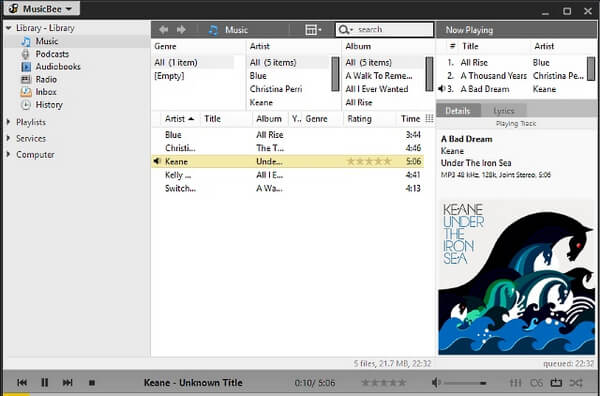
Task: Click the Music note icon in sidebar
Action: pos(26,41)
